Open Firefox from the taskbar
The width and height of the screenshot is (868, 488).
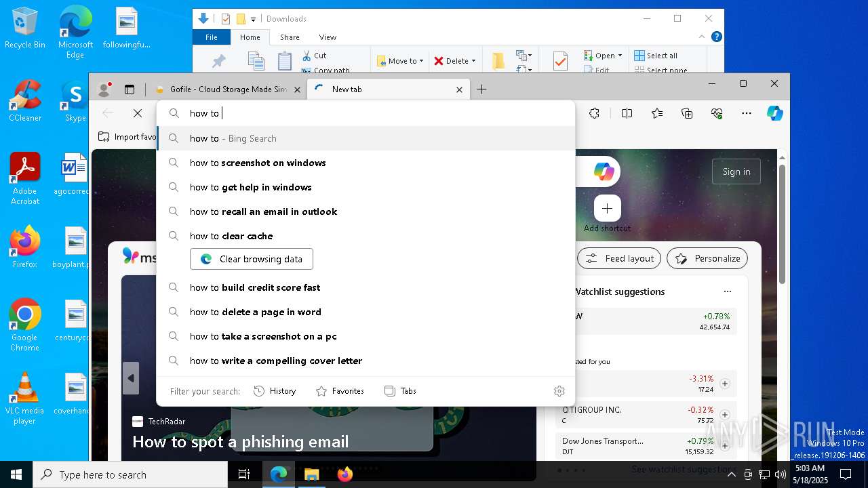[x=344, y=474]
